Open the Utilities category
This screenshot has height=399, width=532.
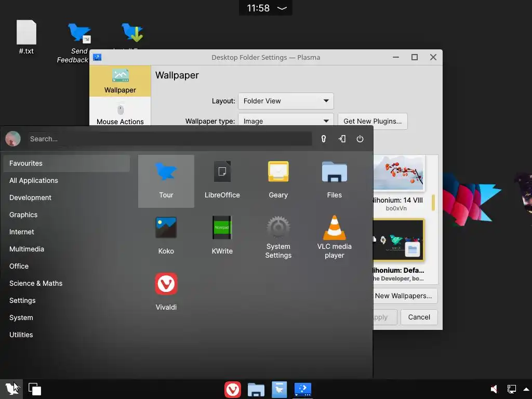(x=66, y=335)
